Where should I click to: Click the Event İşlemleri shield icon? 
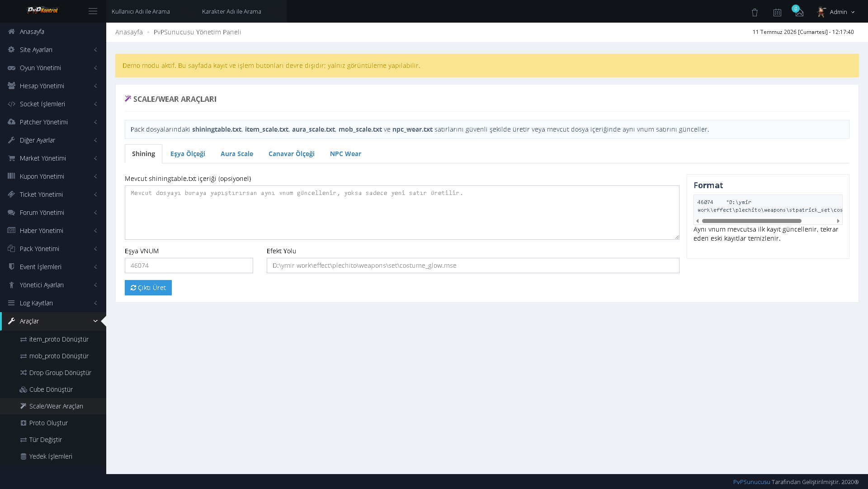click(11, 267)
